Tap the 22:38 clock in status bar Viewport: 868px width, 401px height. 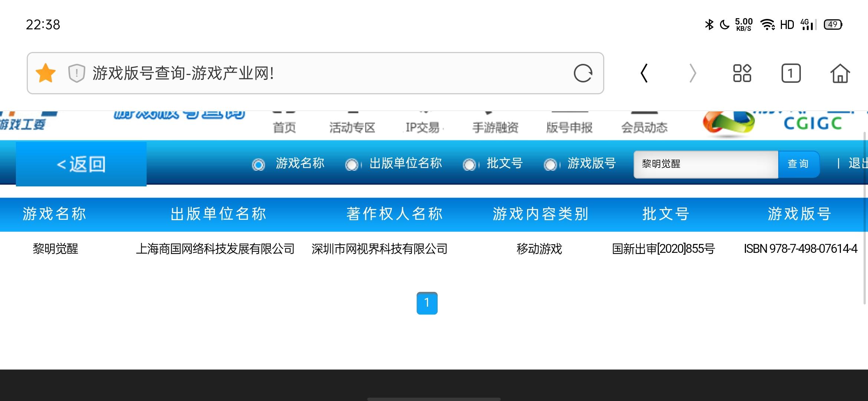click(43, 25)
